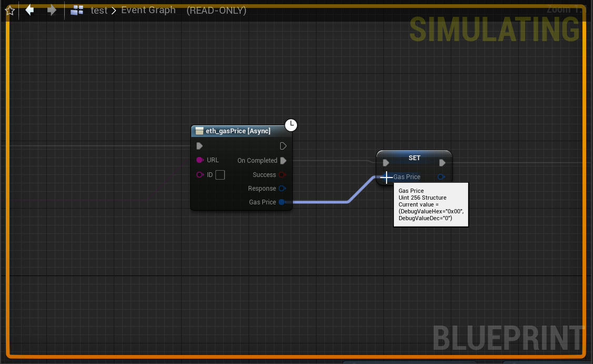Navigate back with the left arrow
Image resolution: width=593 pixels, height=364 pixels.
click(x=30, y=10)
